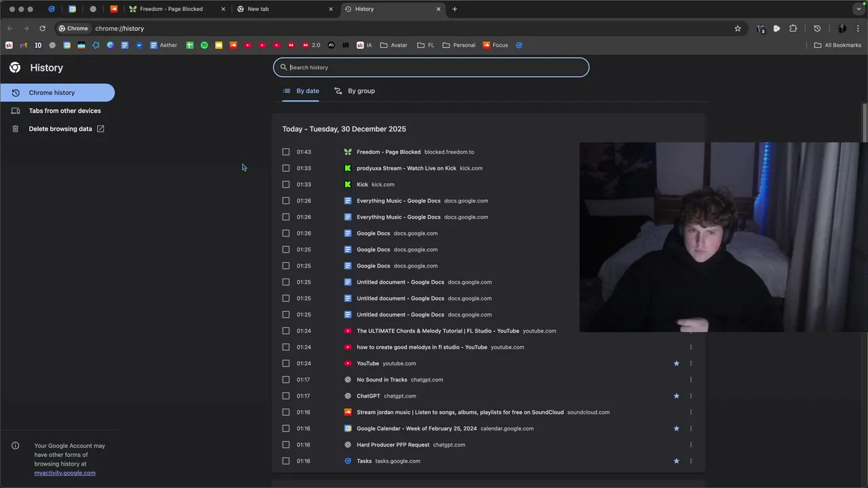Open the pinned SoundCloud tab
Viewport: 868px width, 488px height.
114,9
